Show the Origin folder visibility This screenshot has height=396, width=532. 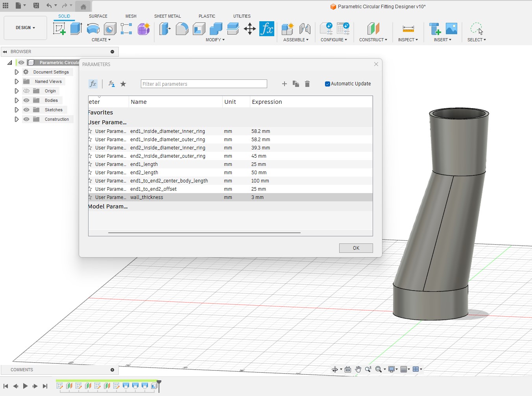26,91
